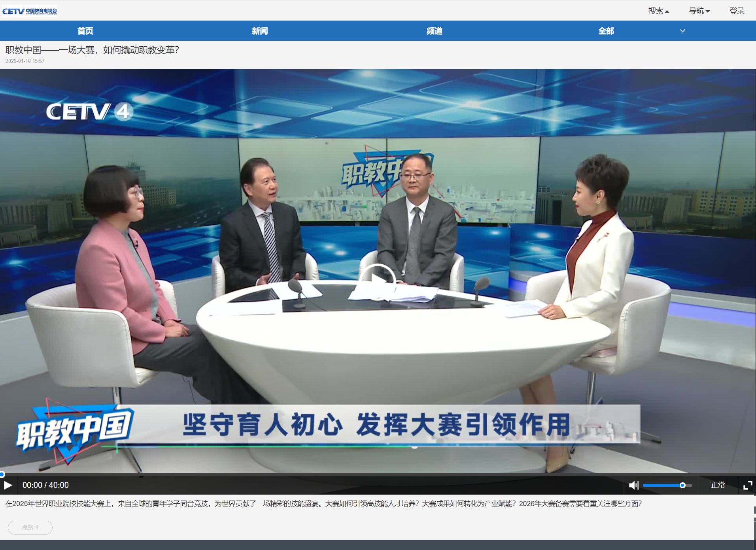Click the video title 职教中国 headline
This screenshot has height=550, width=756.
(x=92, y=50)
